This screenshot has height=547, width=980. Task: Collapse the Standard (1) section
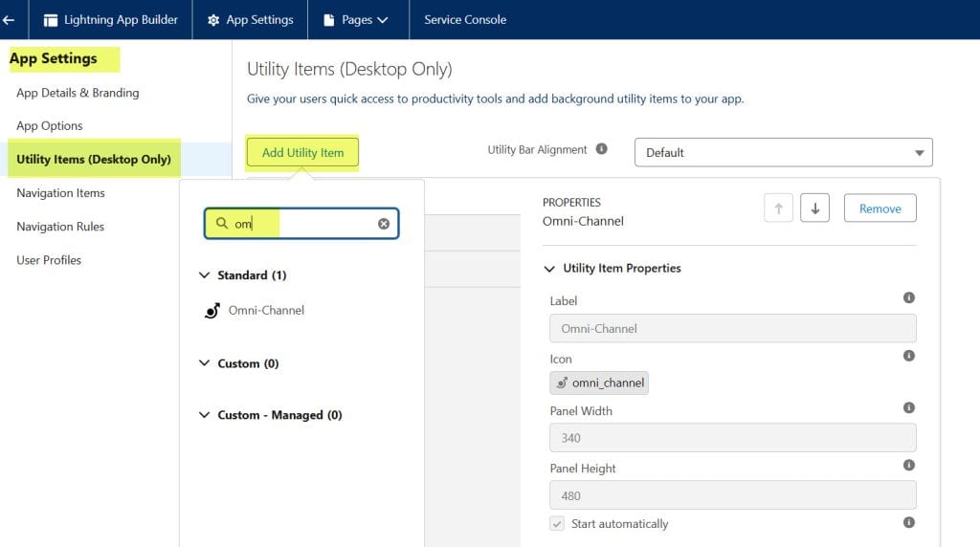pos(205,274)
